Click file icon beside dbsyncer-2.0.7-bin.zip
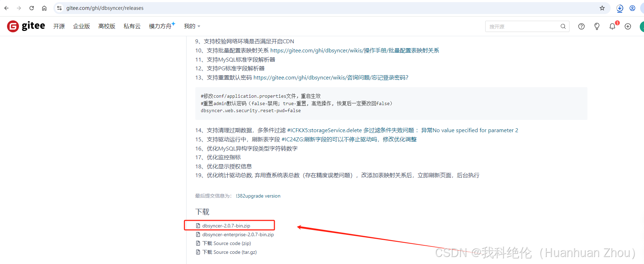 198,226
